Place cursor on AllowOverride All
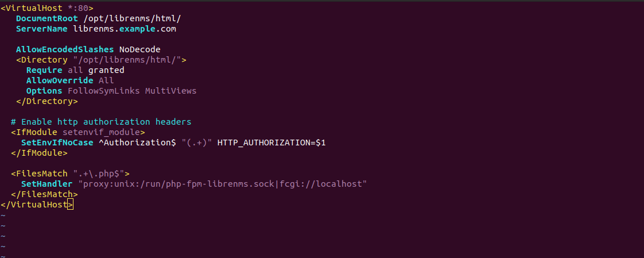 pos(70,80)
